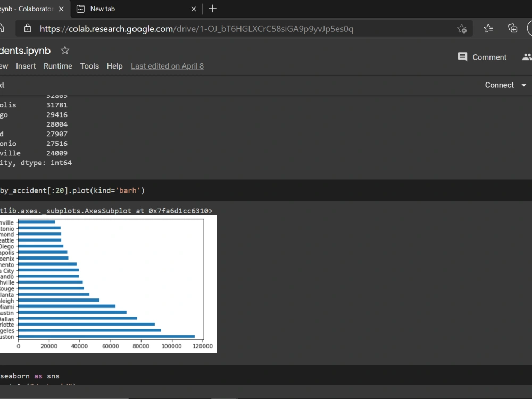Open the Tools menu

(x=89, y=66)
